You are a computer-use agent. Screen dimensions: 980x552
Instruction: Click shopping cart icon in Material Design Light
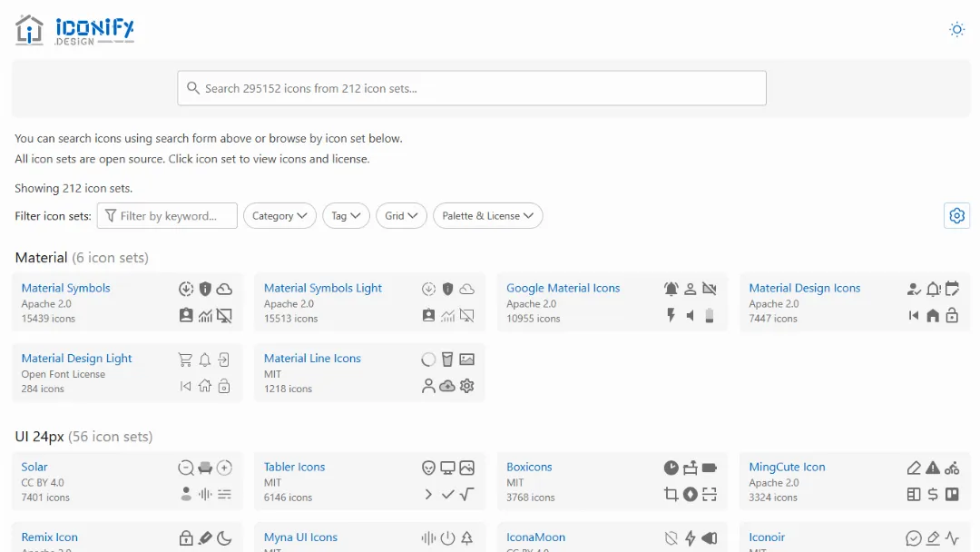(186, 360)
